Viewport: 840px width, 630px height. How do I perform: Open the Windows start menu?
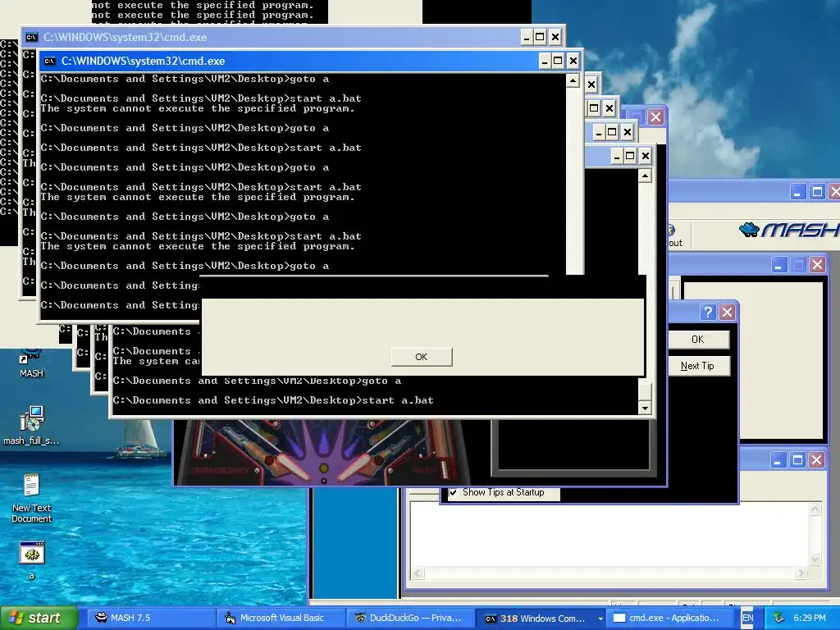(x=39, y=618)
